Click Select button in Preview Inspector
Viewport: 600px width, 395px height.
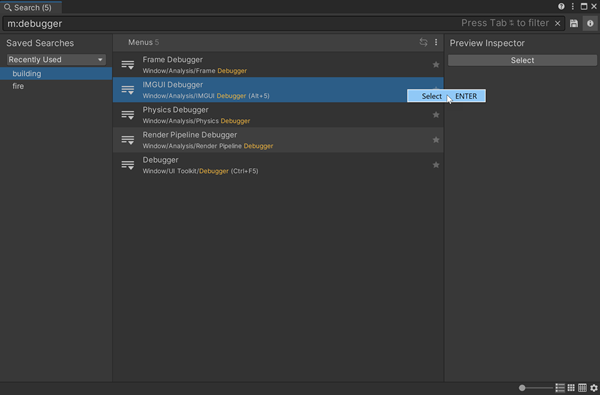pyautogui.click(x=522, y=60)
